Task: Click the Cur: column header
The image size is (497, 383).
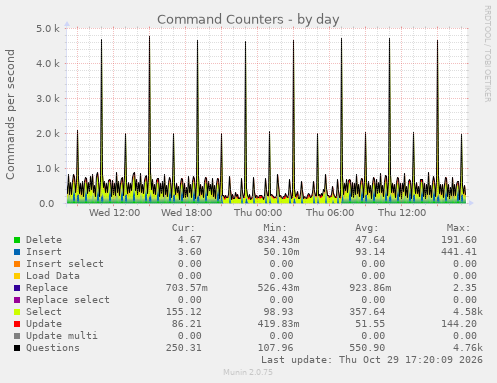Action: pyautogui.click(x=183, y=228)
